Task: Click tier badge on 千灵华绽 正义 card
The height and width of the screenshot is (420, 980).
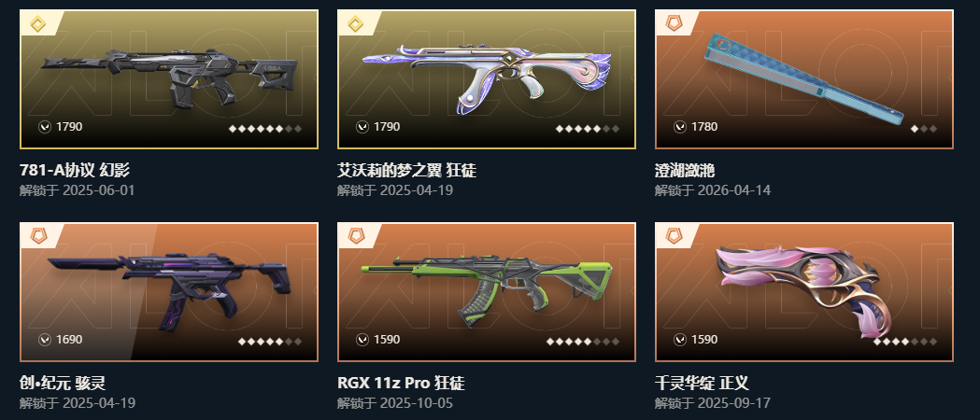Action: [x=674, y=237]
